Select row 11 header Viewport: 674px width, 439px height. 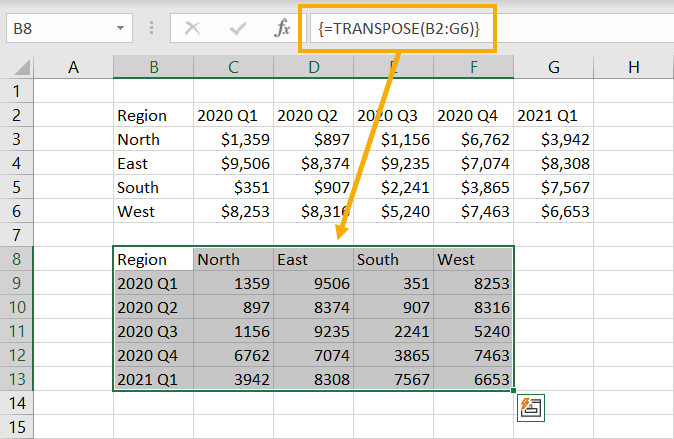(x=16, y=332)
